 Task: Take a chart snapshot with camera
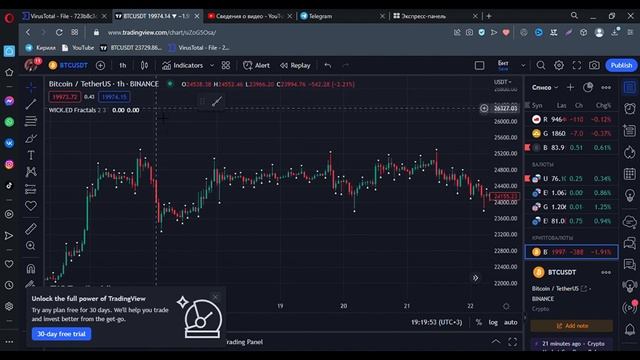[x=594, y=65]
